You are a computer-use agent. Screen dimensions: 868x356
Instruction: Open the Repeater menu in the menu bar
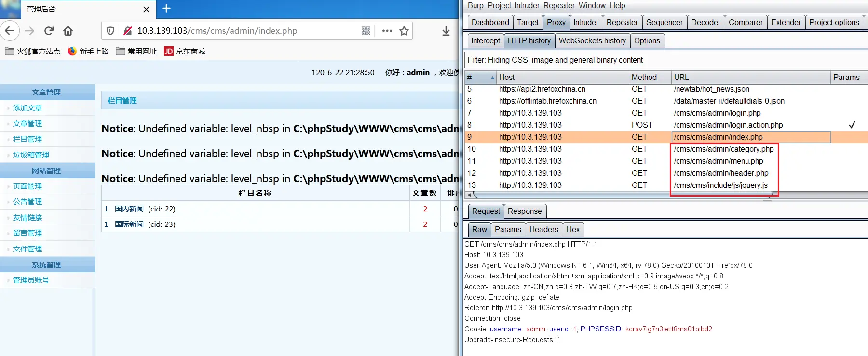(x=559, y=6)
